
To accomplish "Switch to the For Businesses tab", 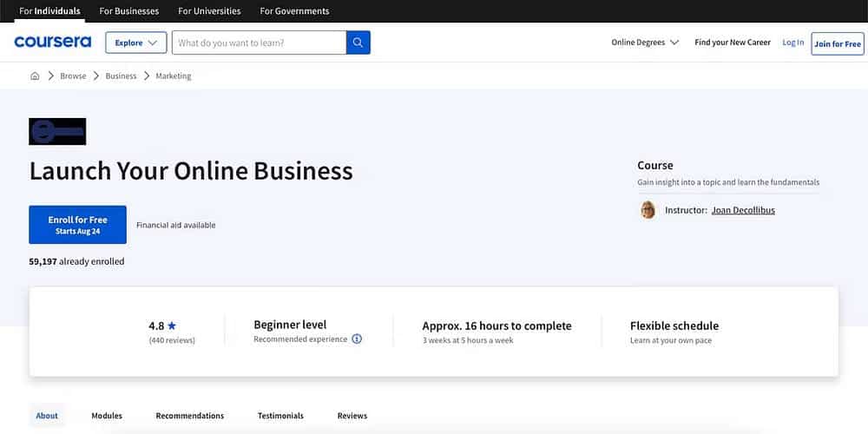I will 129,11.
